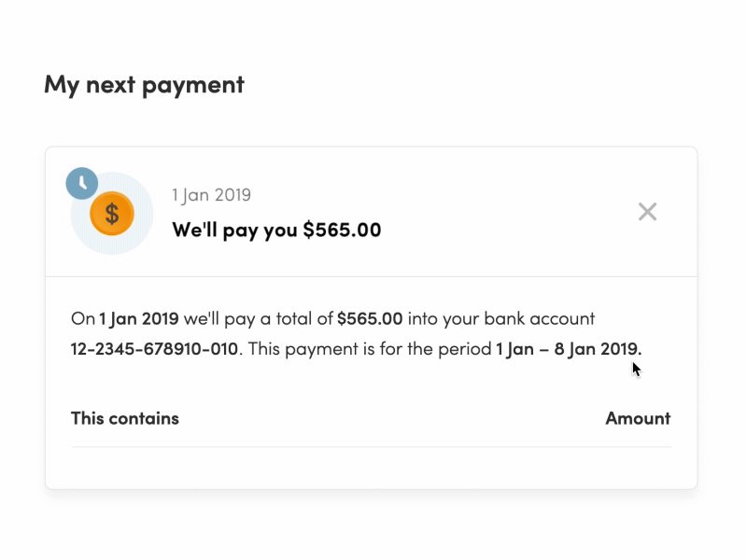Click the bold "1 Jan 2019" in the description
The width and height of the screenshot is (747, 560).
click(x=139, y=318)
